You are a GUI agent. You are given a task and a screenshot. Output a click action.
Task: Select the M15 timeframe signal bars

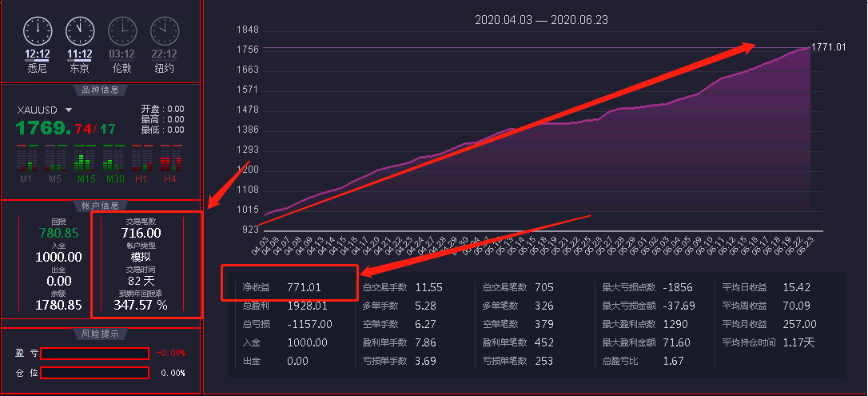click(85, 159)
